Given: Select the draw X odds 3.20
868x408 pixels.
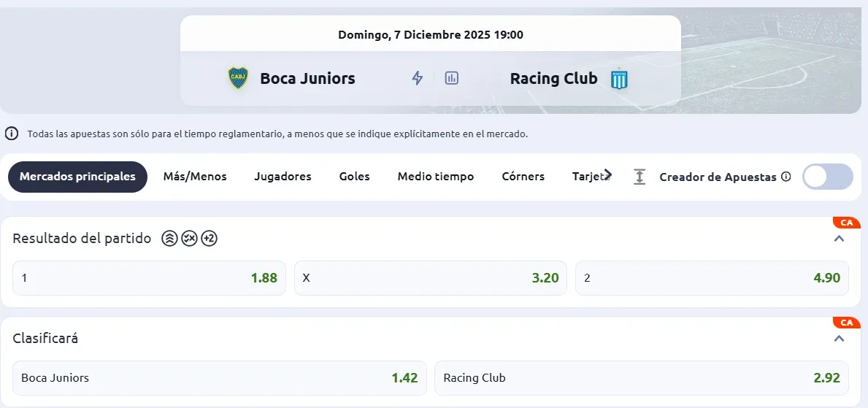Looking at the screenshot, I should 430,278.
